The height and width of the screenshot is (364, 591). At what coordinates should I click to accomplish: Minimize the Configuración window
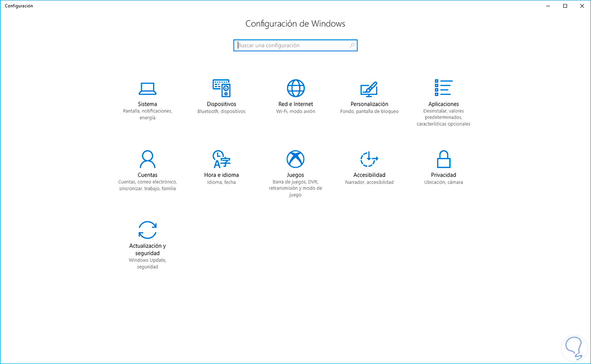click(x=549, y=5)
